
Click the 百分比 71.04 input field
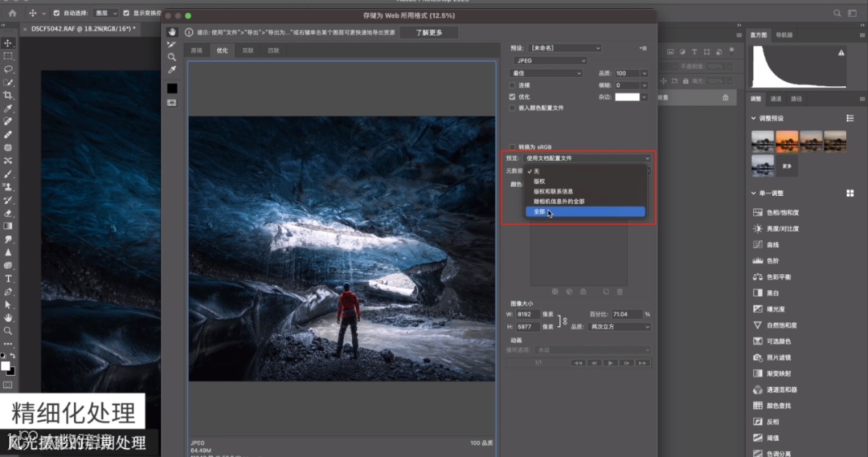(627, 314)
